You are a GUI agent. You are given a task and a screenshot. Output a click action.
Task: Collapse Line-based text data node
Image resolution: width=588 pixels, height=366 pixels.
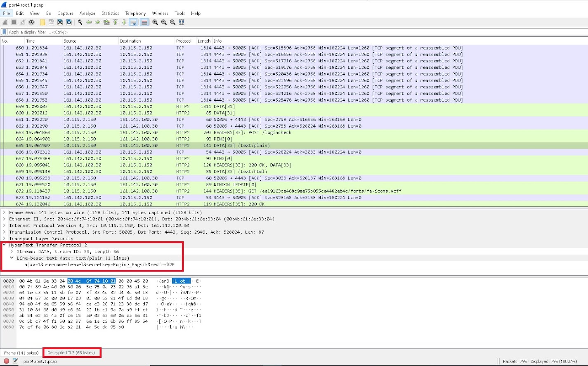pos(12,258)
